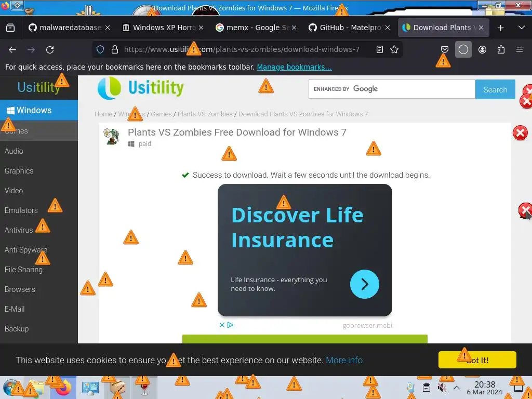Close the ad with the small X

pos(222,325)
